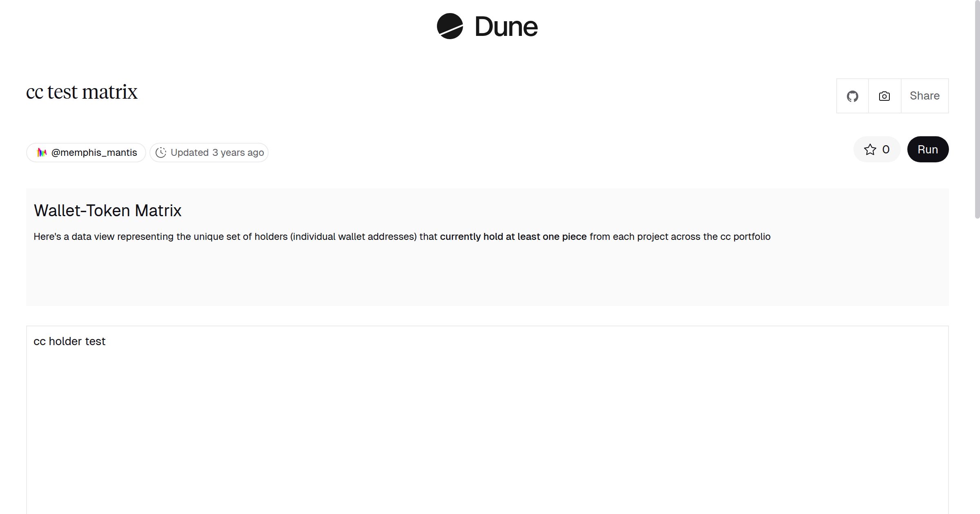The image size is (980, 514).
Task: Click the 'cc test matrix' dashboard title
Action: click(82, 92)
